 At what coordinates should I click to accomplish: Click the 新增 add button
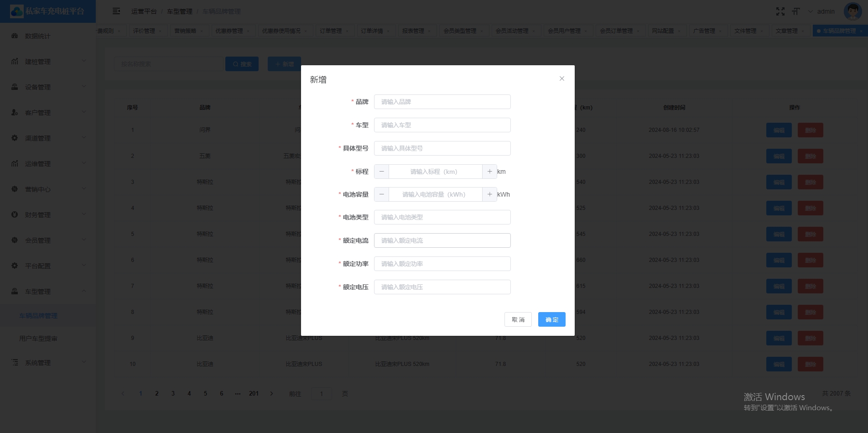[285, 64]
